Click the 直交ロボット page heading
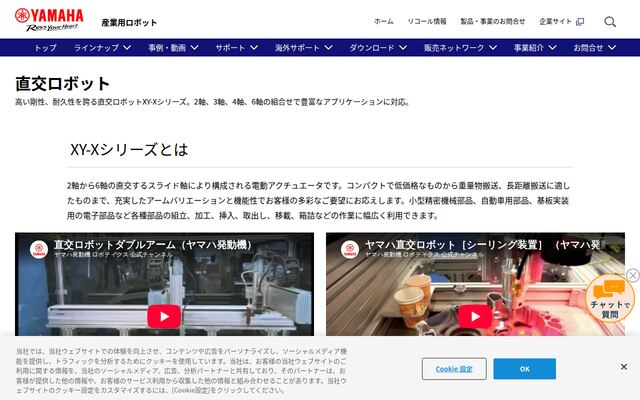Image resolution: width=640 pixels, height=400 pixels. pos(62,84)
